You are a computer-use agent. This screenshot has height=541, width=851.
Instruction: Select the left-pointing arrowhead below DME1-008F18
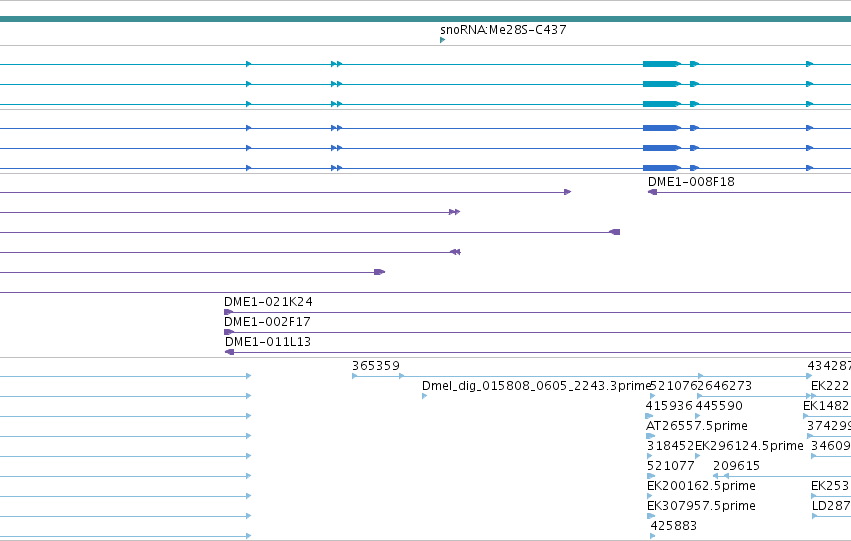click(652, 192)
